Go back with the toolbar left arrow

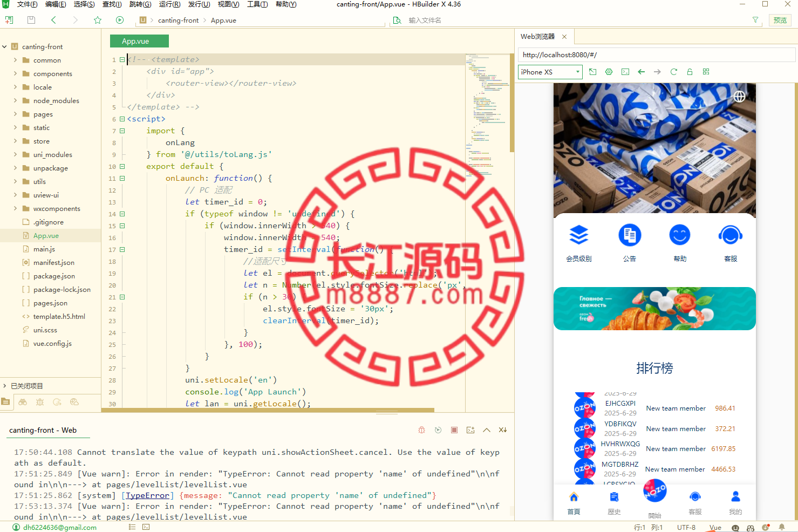53,20
